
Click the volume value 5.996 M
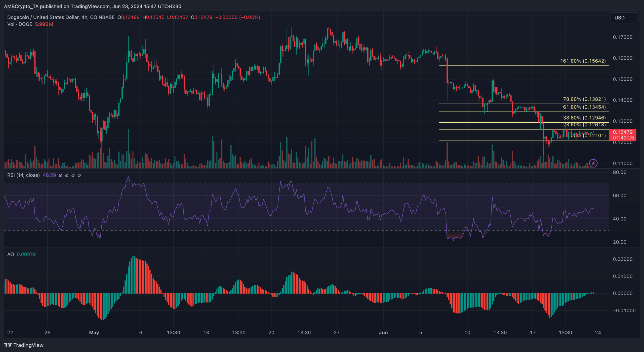click(44, 24)
